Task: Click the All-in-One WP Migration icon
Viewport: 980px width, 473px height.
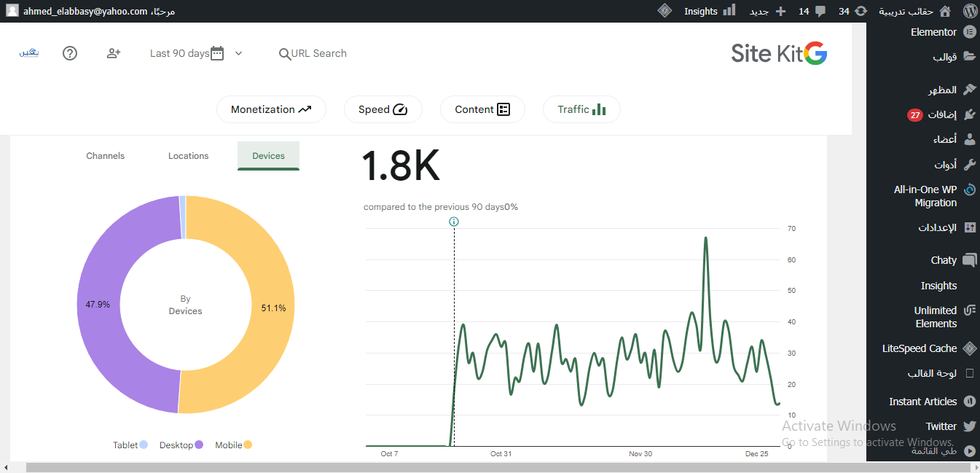Action: pyautogui.click(x=970, y=189)
